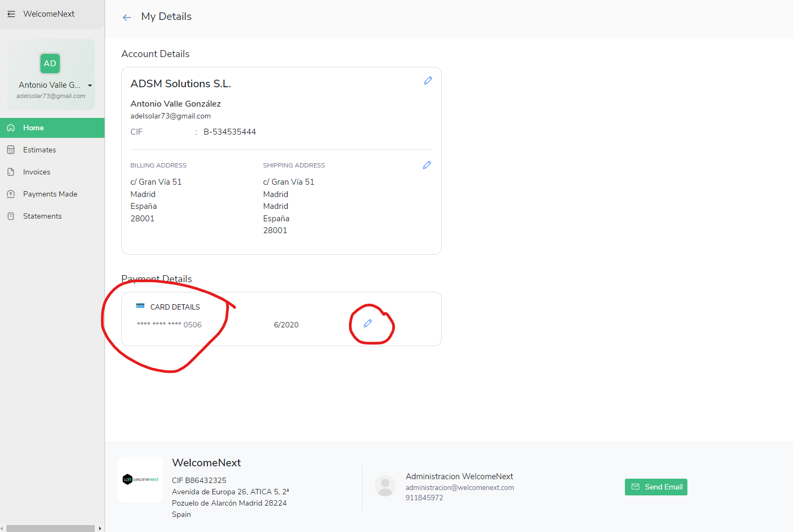
Task: Click the phone number 911845972
Action: click(425, 498)
